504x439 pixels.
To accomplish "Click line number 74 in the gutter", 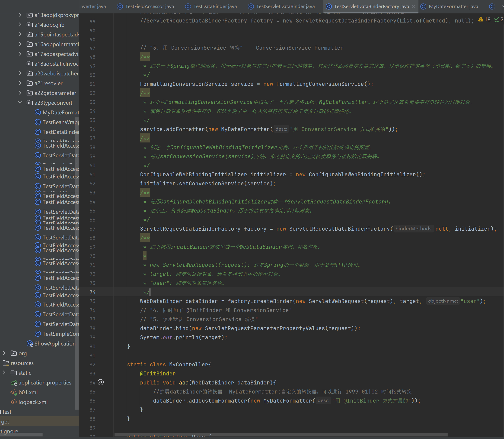I will pos(92,292).
